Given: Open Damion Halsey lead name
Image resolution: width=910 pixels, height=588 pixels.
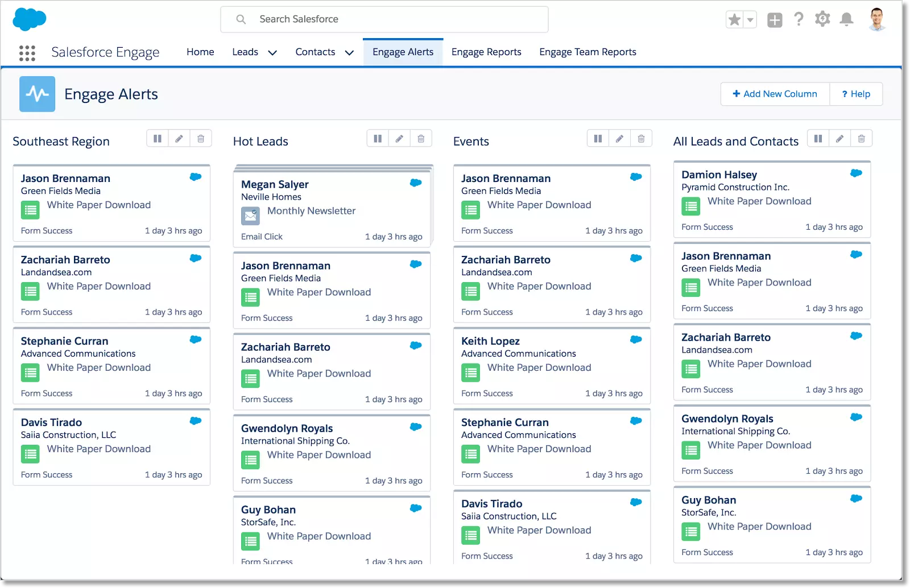Looking at the screenshot, I should [x=719, y=175].
